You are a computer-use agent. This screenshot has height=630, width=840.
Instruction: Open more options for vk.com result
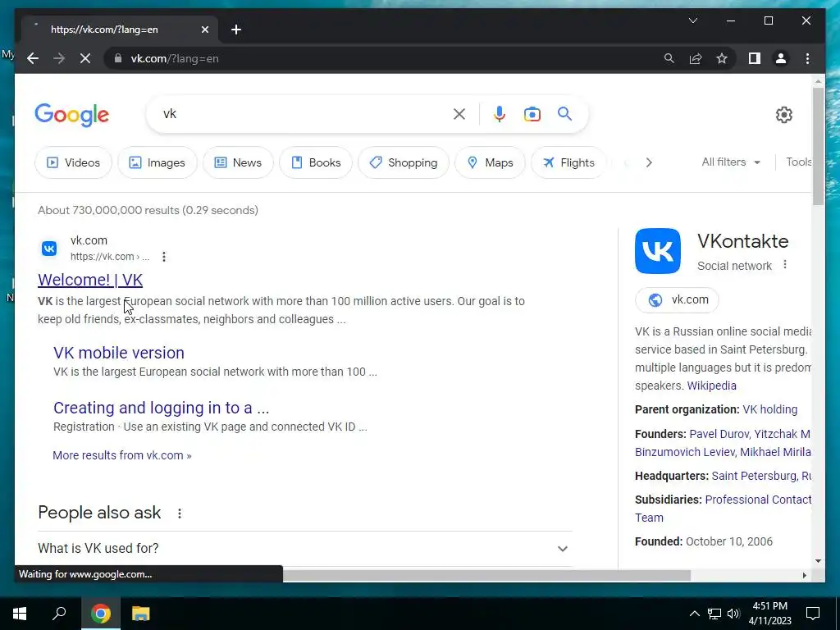tap(164, 257)
